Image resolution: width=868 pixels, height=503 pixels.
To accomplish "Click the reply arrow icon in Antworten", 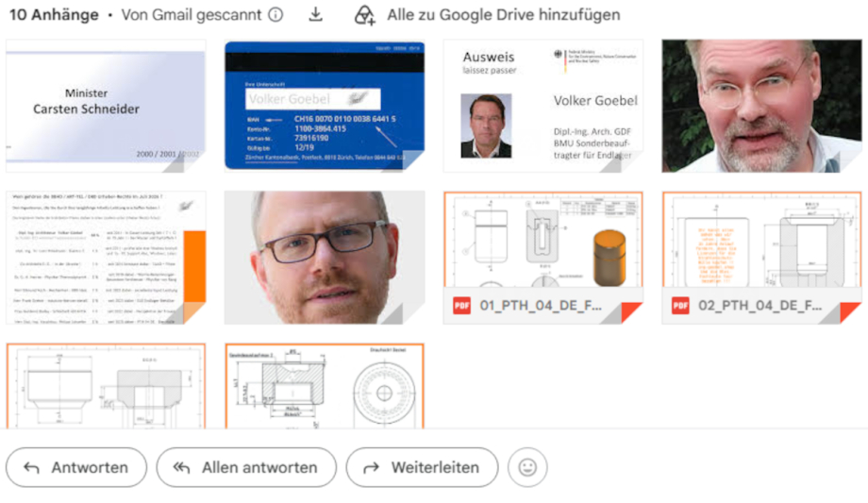I will point(31,468).
